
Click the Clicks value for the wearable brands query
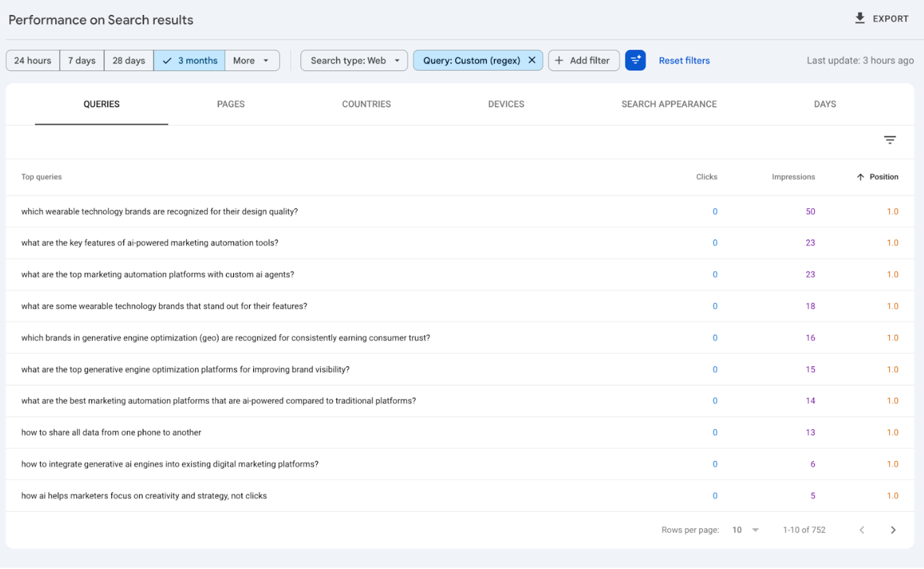(714, 211)
